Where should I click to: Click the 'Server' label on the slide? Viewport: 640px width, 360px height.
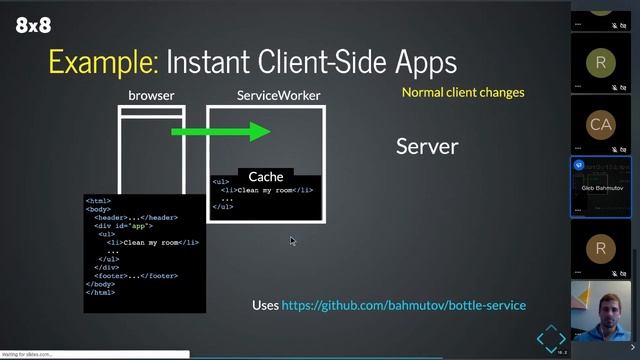427,147
